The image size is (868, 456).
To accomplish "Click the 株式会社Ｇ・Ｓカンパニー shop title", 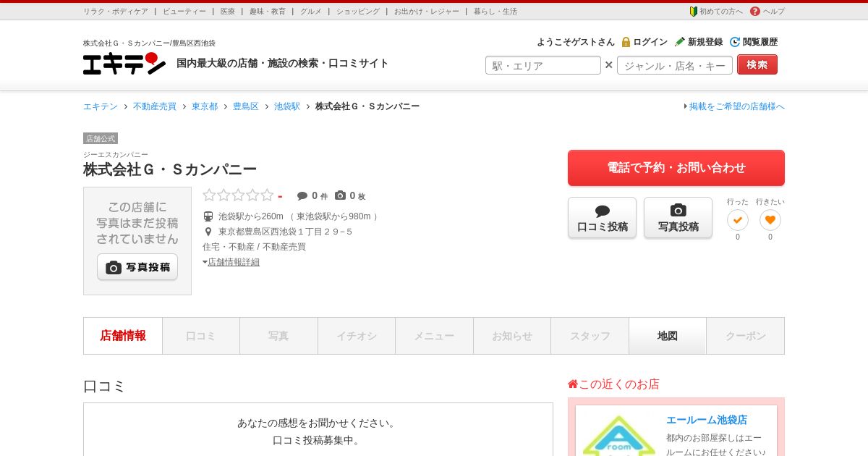I will (x=170, y=169).
